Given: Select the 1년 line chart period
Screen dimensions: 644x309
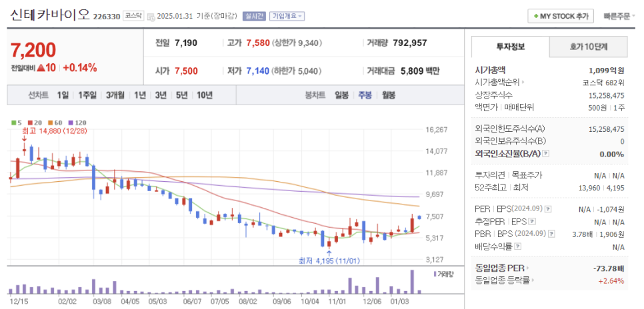Looking at the screenshot, I should pyautogui.click(x=139, y=95).
